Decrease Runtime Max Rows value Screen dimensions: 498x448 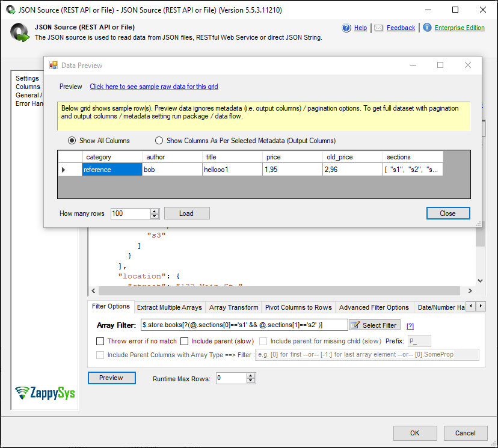251,381
